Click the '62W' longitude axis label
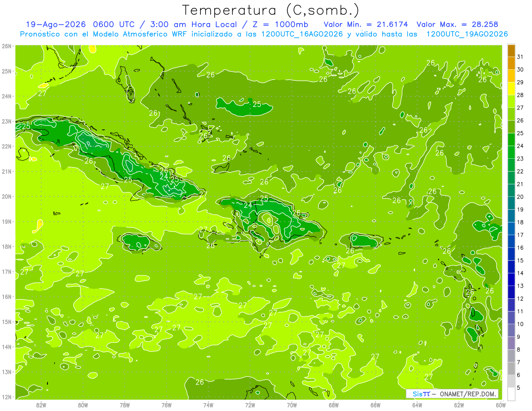 pos(459,405)
